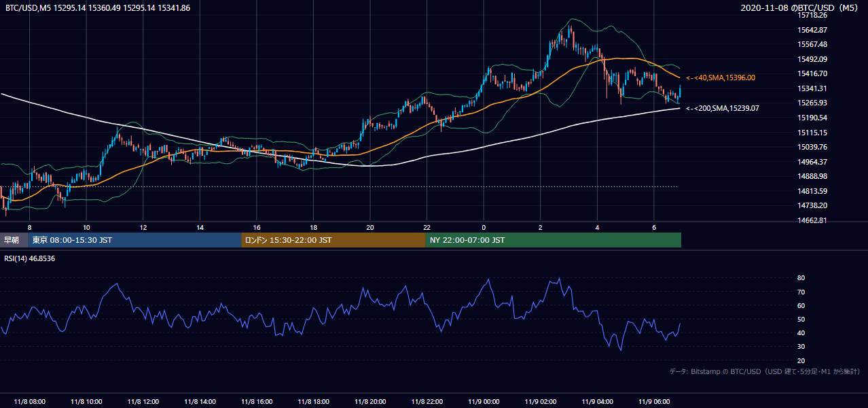Click the bottom date label 11/8 08:00
The width and height of the screenshot is (868, 408).
pos(29,402)
